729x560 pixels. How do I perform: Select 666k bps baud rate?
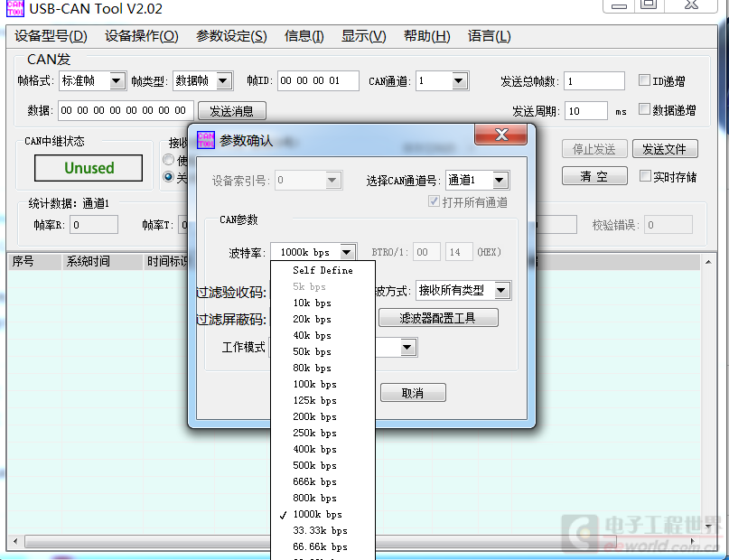(322, 482)
